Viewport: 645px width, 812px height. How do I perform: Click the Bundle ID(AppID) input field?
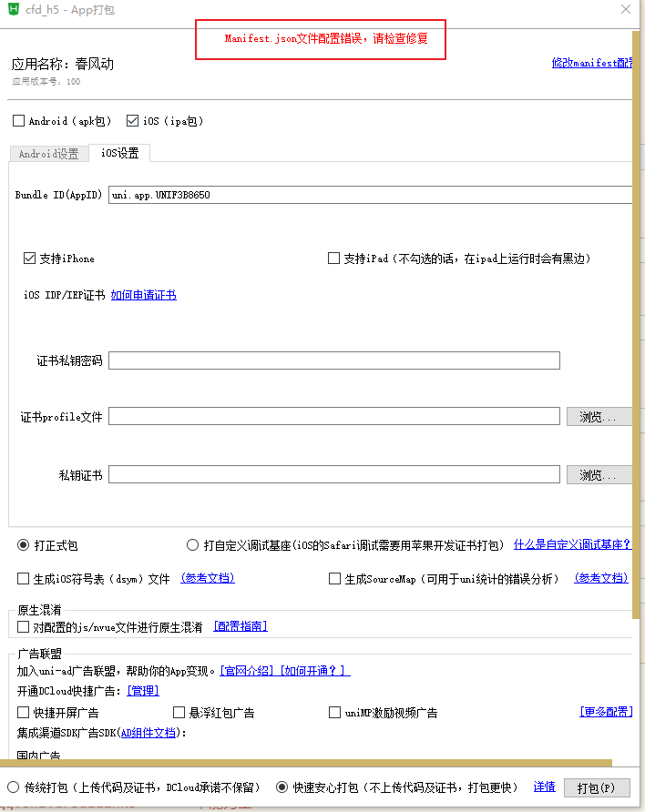click(x=370, y=195)
